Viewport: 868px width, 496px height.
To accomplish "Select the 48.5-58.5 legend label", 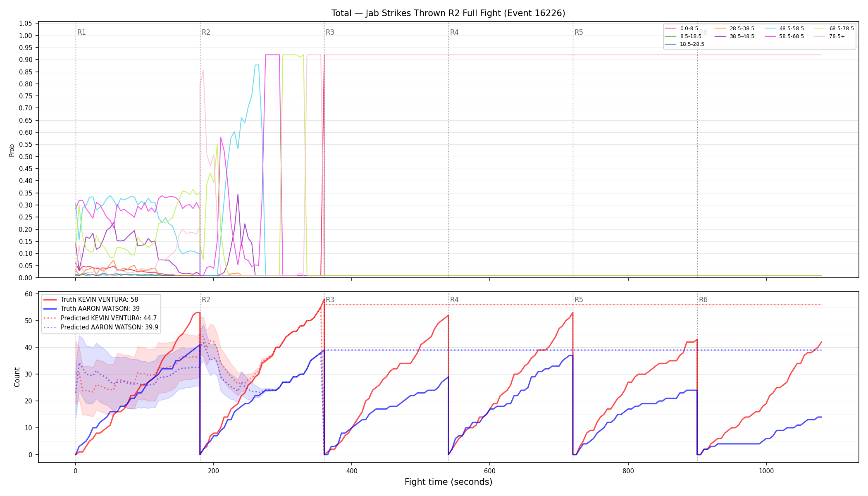I will coord(792,29).
